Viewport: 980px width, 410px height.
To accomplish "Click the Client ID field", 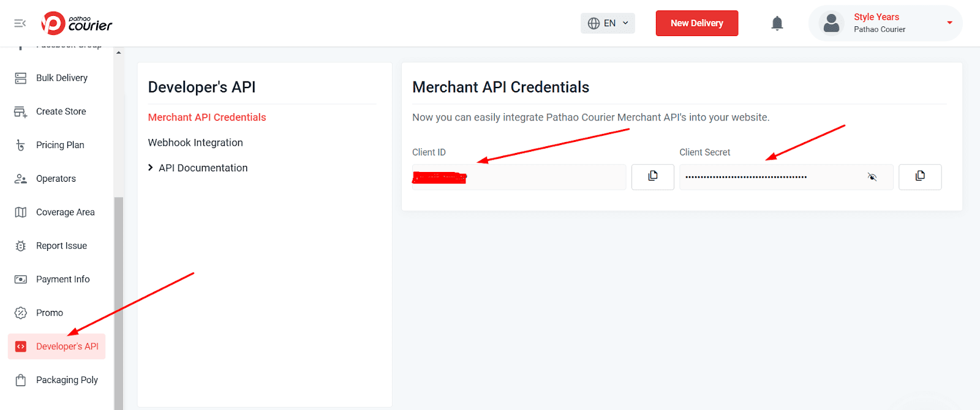I will click(x=519, y=177).
